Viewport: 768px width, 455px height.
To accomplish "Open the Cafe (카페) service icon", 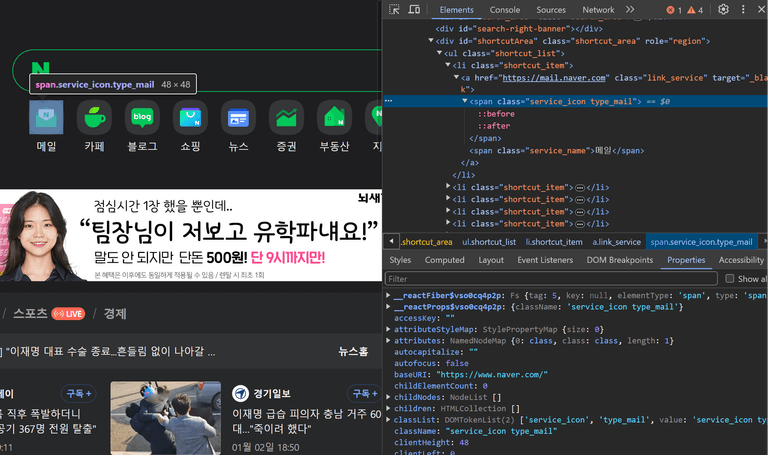I will tap(94, 117).
